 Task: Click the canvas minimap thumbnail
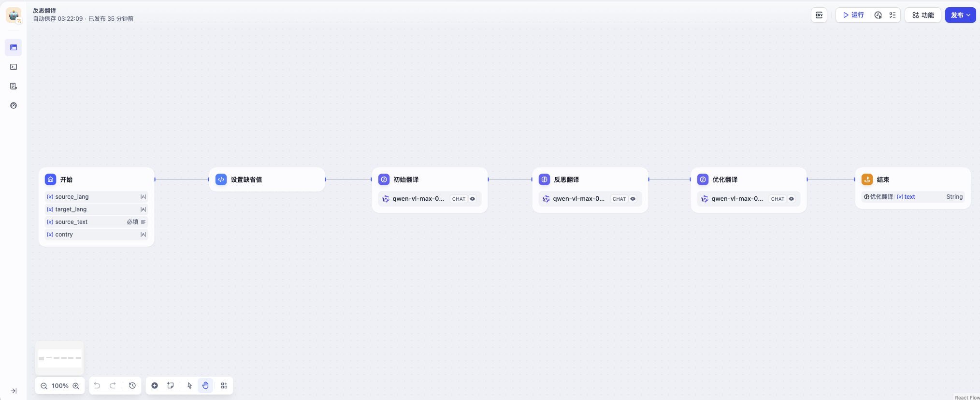[x=60, y=358]
